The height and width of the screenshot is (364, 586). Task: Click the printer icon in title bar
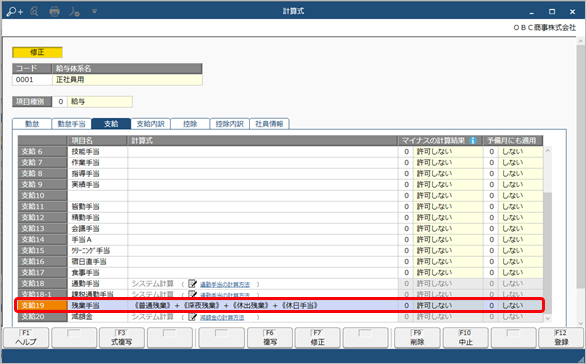(55, 12)
